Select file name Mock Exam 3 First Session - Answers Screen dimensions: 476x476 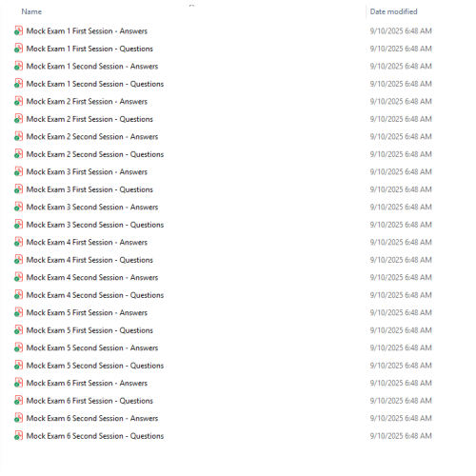87,172
